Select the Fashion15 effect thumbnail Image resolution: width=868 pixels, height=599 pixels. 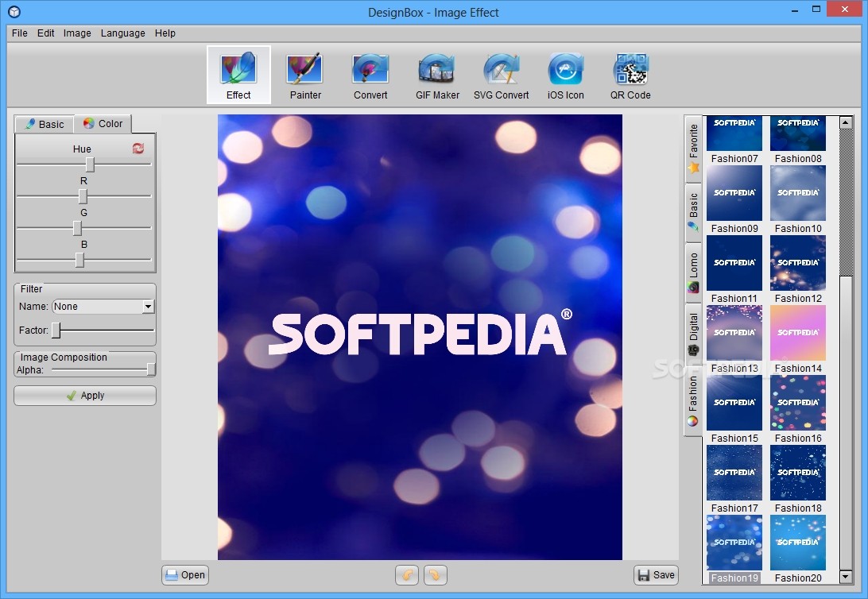(x=734, y=403)
